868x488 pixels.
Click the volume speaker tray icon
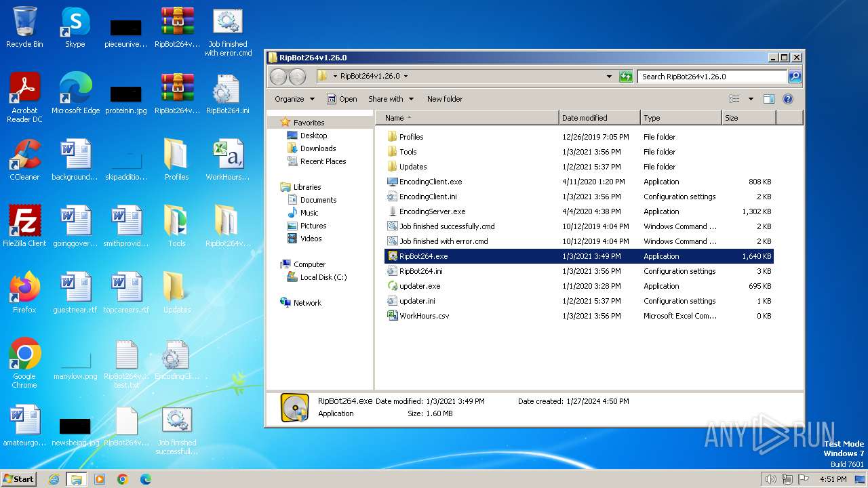[771, 479]
